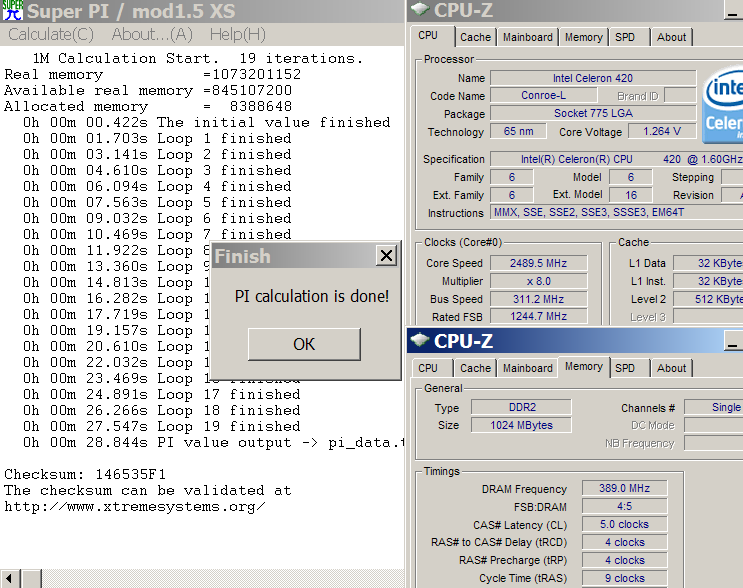The width and height of the screenshot is (743, 588).
Task: Click the 'PI calculation is done!' message
Action: (312, 296)
